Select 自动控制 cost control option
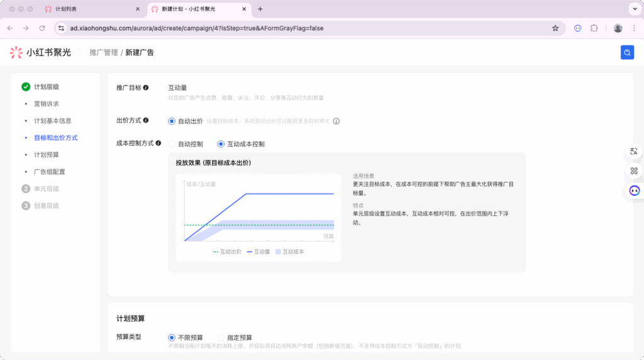This screenshot has height=360, width=644. pos(172,144)
